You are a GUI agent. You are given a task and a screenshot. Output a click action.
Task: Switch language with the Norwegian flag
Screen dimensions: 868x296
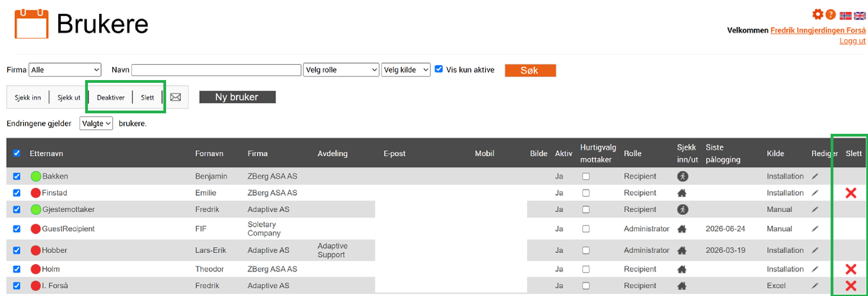coord(846,16)
